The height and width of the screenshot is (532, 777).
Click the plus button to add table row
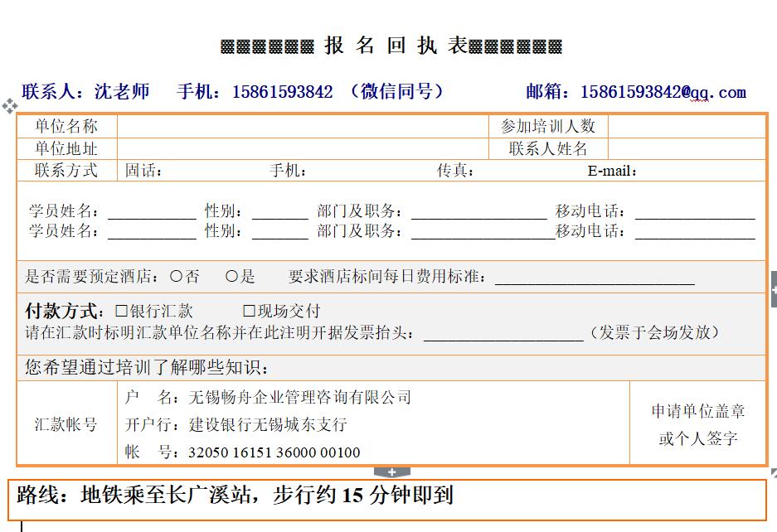[392, 472]
